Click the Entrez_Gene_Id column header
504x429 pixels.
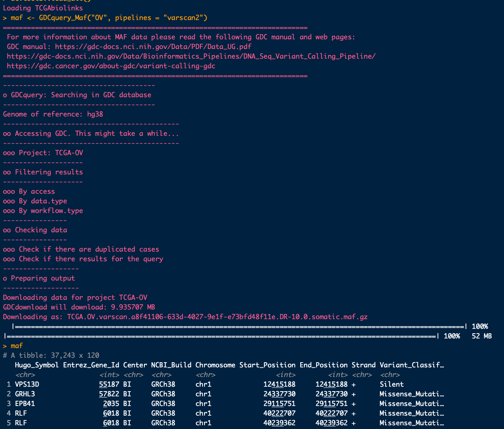pos(91,365)
